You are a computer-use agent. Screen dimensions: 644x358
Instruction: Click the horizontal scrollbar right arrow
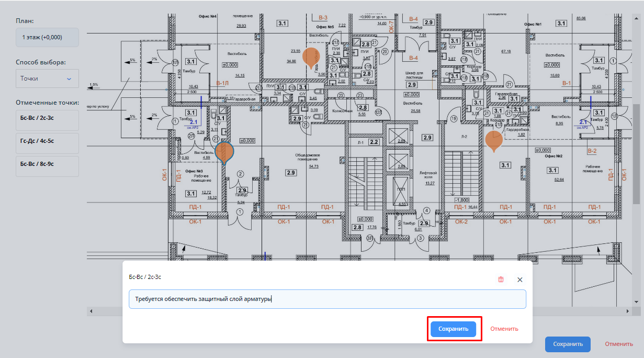coord(628,311)
